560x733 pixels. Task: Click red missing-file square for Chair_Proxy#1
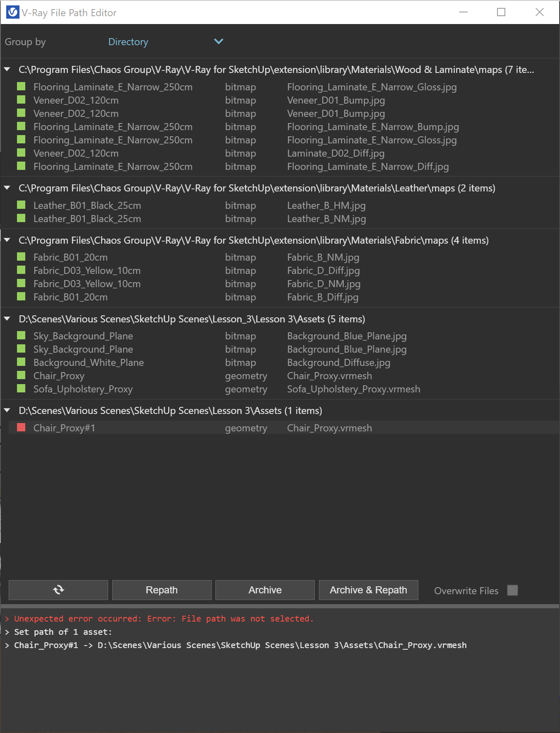[21, 428]
